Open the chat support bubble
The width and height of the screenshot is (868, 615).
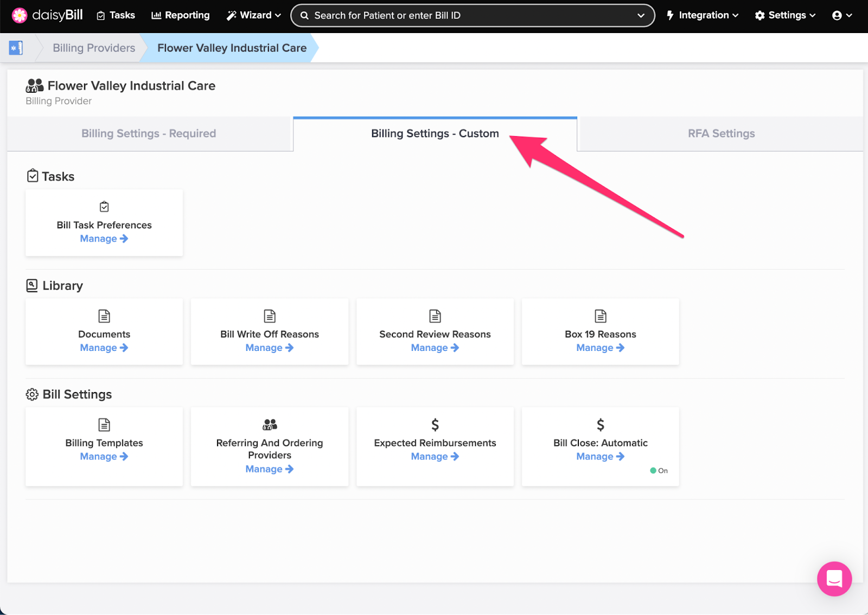tap(834, 579)
